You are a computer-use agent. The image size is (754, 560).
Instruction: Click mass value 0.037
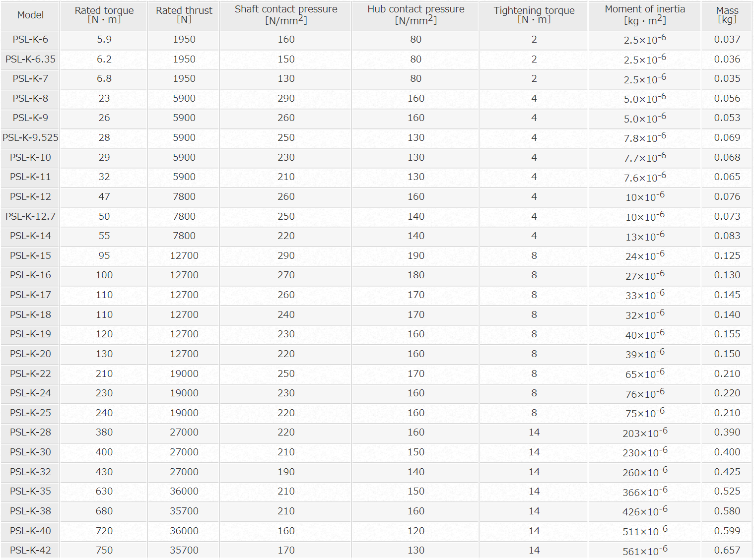727,40
